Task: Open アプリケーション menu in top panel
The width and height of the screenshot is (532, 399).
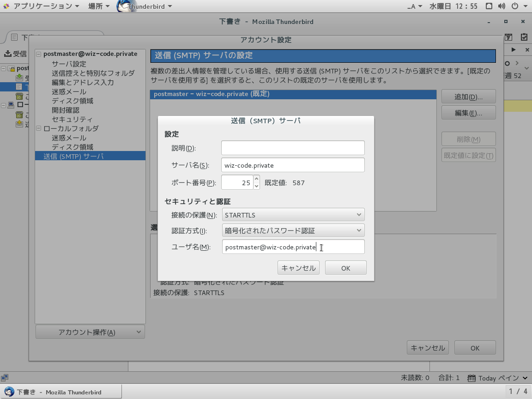Action: click(x=46, y=6)
